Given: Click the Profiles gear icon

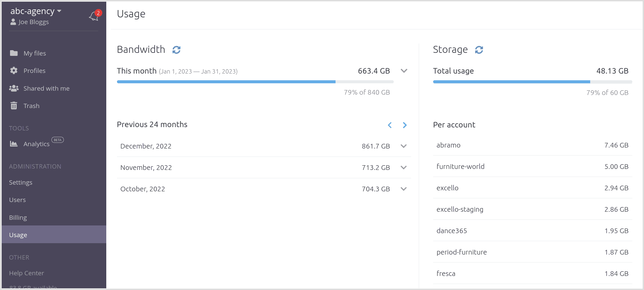Looking at the screenshot, I should point(14,71).
